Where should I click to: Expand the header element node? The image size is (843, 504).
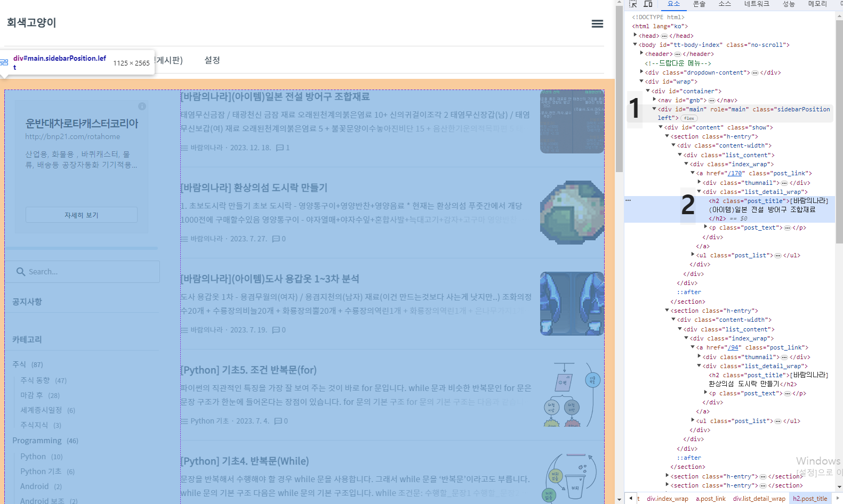click(641, 53)
